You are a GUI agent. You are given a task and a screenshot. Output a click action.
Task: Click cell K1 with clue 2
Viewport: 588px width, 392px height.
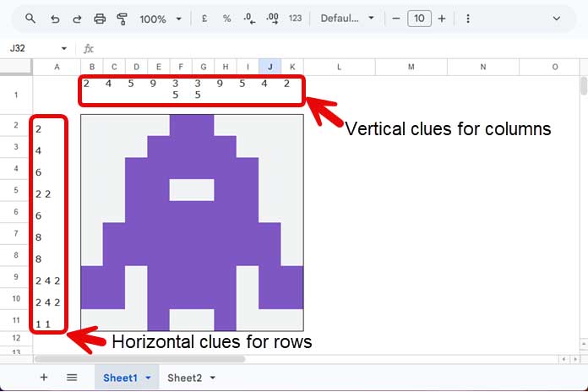292,95
